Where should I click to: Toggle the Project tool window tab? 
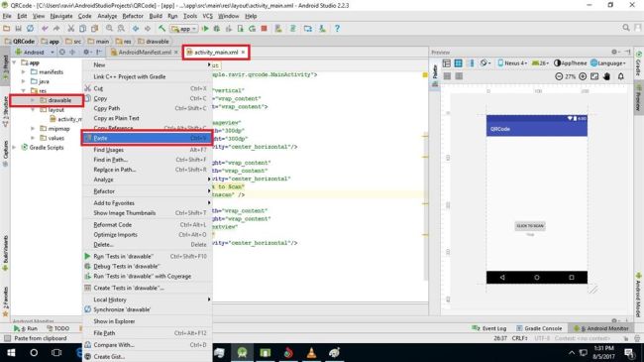[x=5, y=65]
